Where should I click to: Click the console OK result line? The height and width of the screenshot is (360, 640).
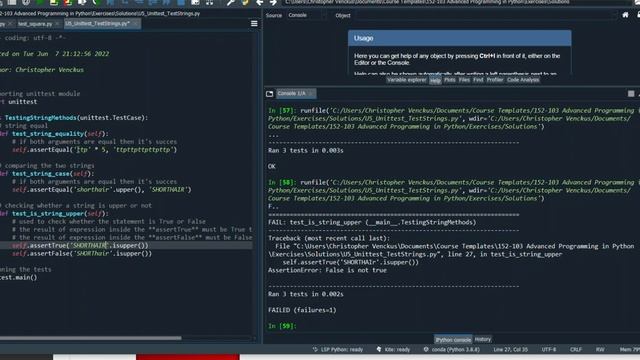pyautogui.click(x=271, y=166)
